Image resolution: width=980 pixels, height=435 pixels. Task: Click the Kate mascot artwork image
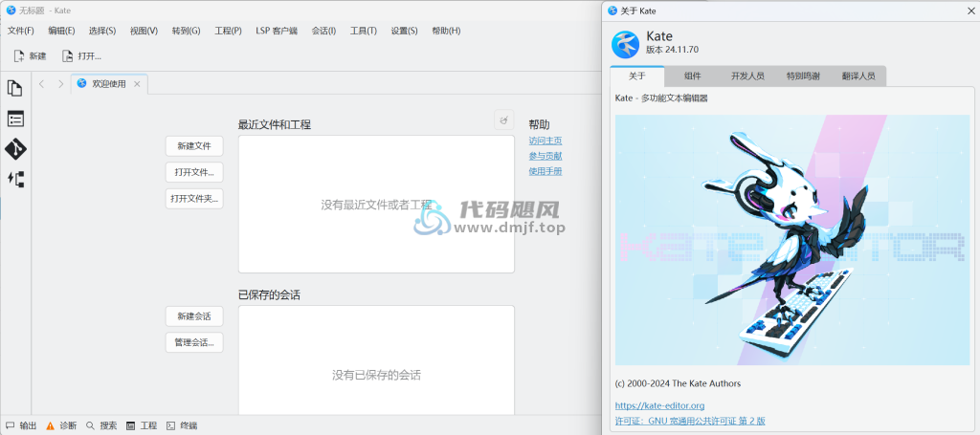791,240
